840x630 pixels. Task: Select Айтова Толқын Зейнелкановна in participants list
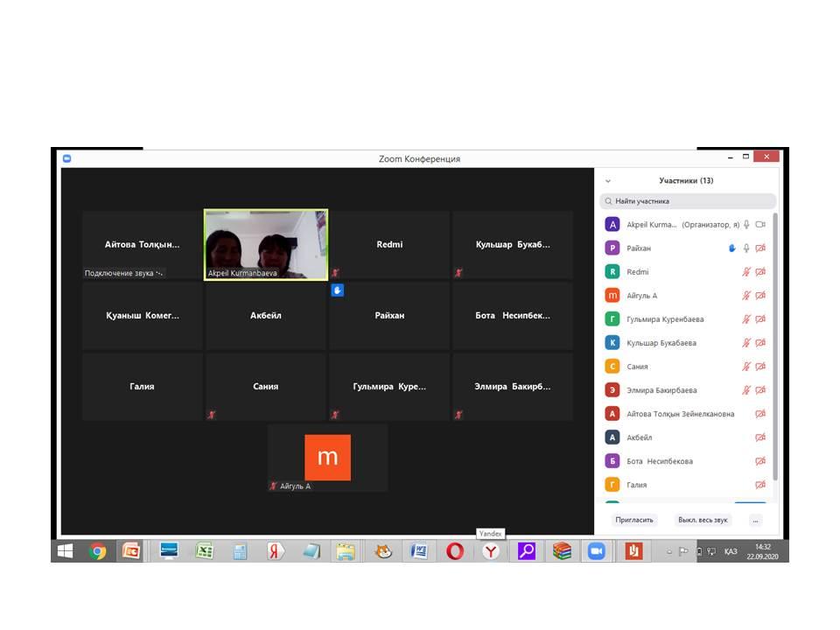tap(680, 414)
